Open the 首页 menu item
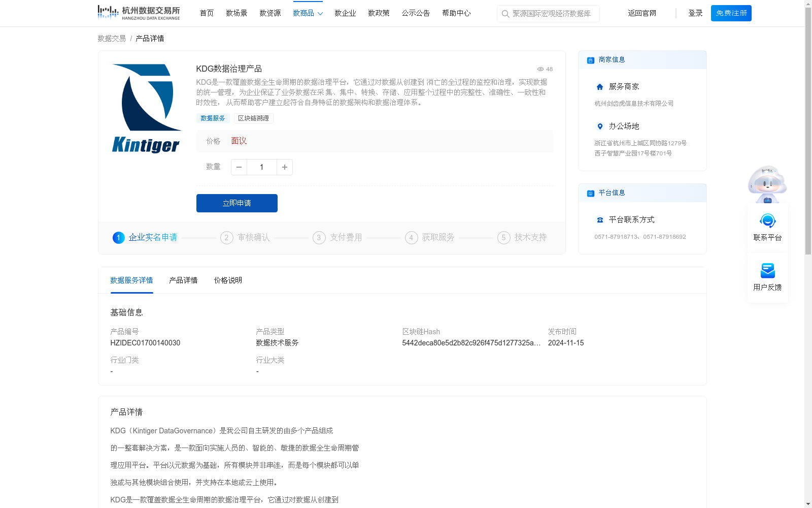Screen dimensions: 812x508 [207, 13]
